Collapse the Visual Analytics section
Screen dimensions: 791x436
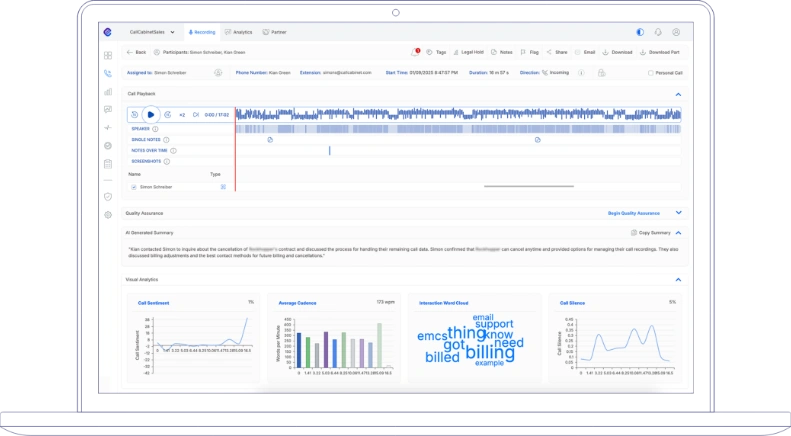(x=678, y=280)
